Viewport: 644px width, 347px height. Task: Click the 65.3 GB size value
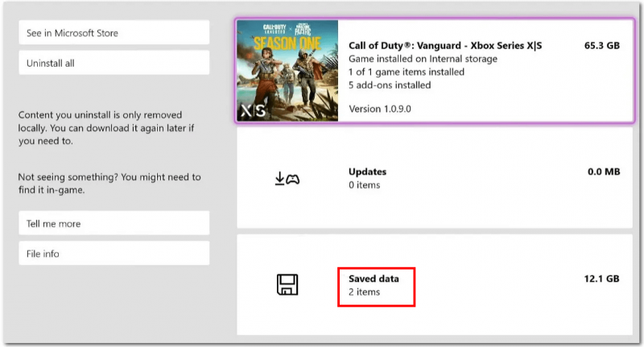coord(601,46)
